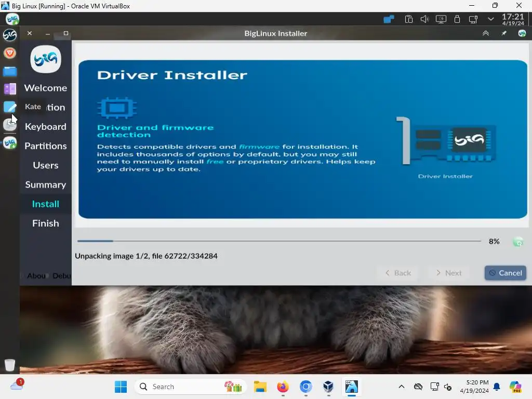Open VirtualBox Manager from the Windows taskbar

328,387
